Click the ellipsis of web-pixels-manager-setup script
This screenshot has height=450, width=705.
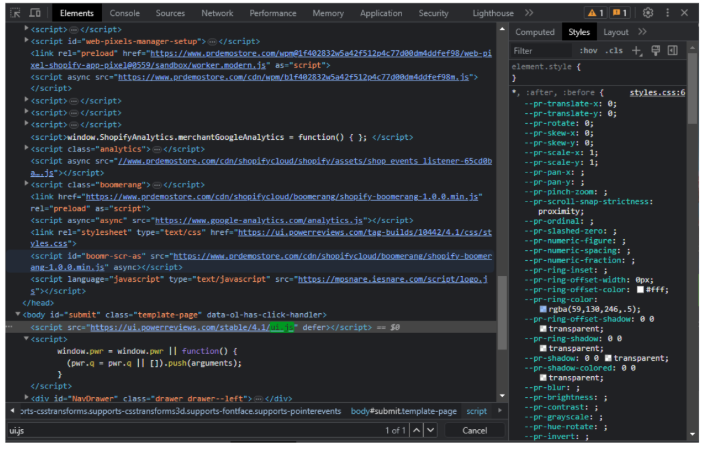click(212, 42)
